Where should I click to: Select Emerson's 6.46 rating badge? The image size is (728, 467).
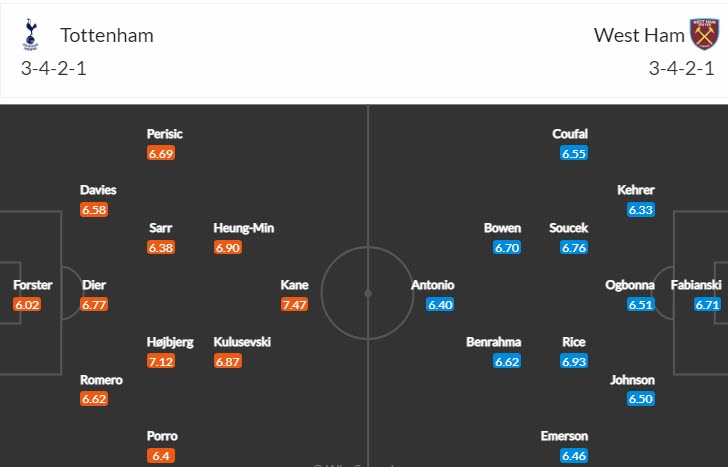(x=574, y=455)
